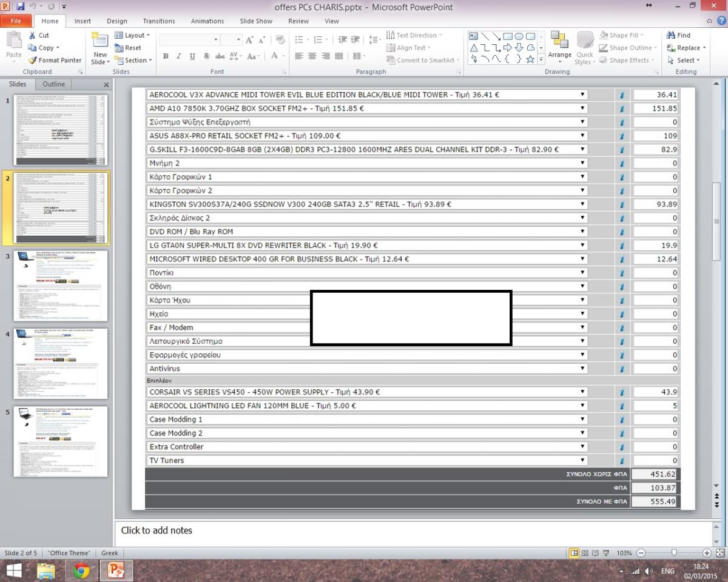
Task: Click Shape Effects button
Action: [626, 60]
